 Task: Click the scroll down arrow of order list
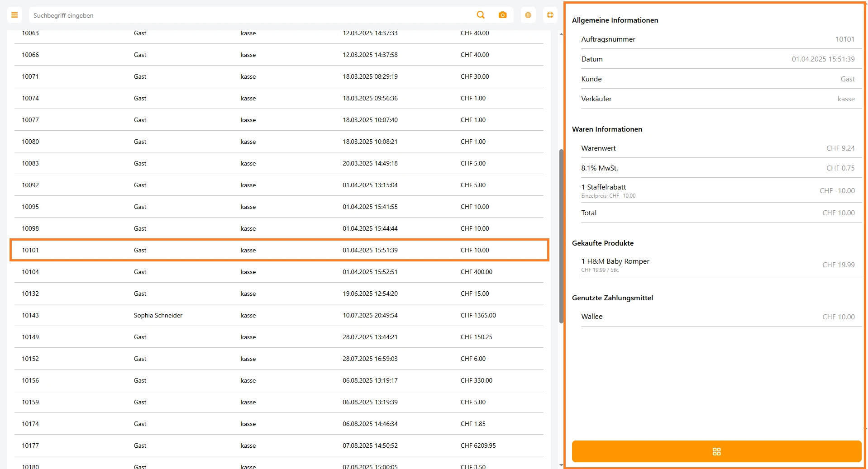click(561, 465)
